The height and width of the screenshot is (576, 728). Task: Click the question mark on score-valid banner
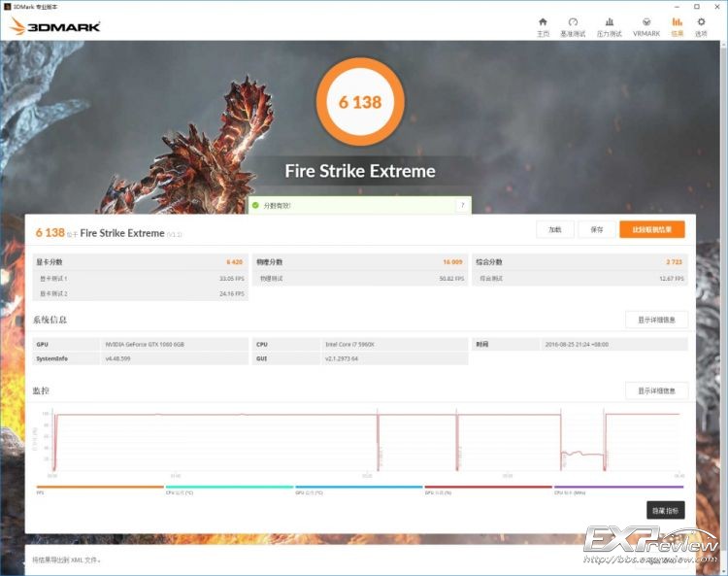click(x=462, y=205)
